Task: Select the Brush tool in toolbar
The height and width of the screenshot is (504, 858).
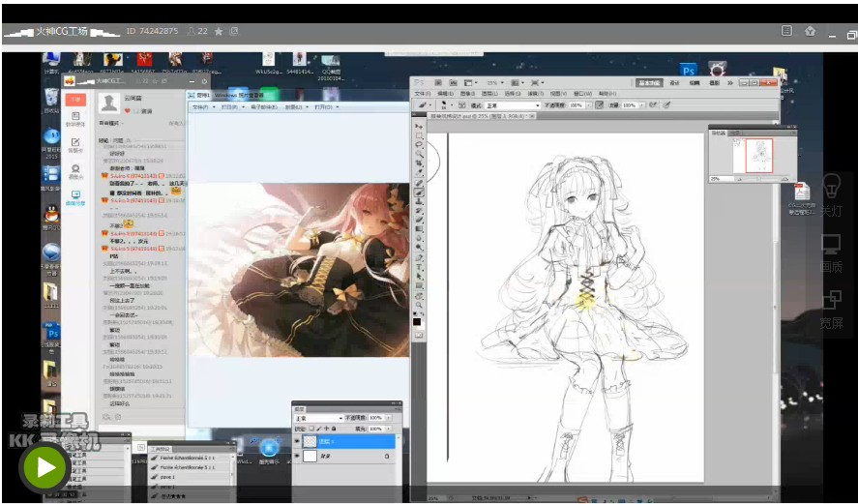Action: coord(420,192)
